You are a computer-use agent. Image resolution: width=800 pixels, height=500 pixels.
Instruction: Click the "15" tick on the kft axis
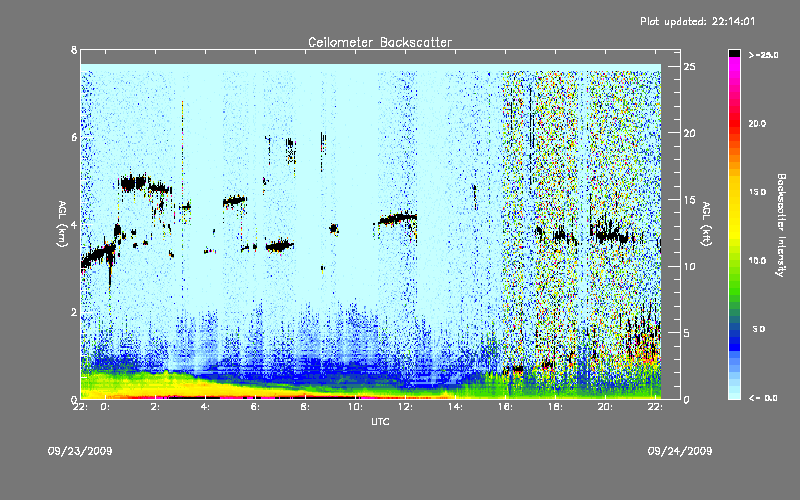tap(689, 200)
